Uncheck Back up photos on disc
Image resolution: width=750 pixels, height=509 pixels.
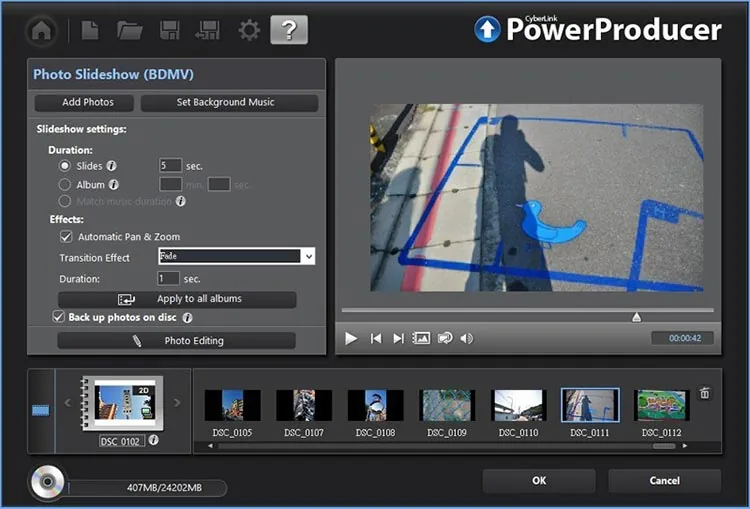(x=58, y=317)
